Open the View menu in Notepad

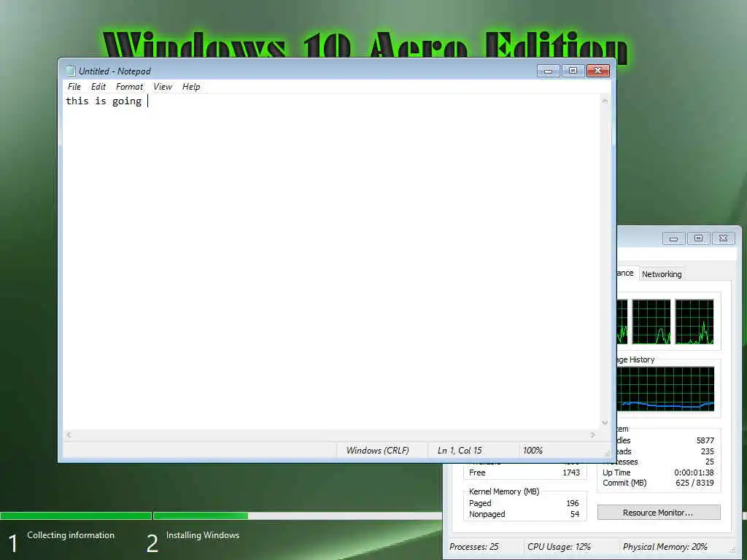click(x=163, y=87)
